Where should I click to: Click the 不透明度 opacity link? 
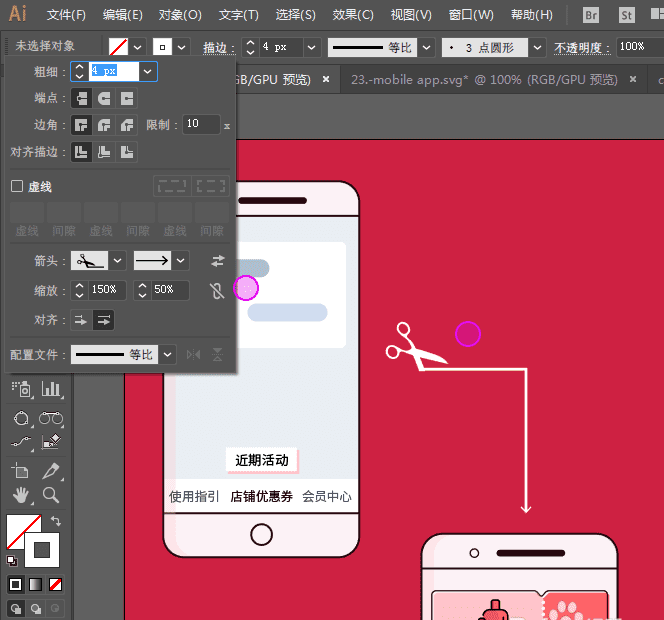(579, 47)
